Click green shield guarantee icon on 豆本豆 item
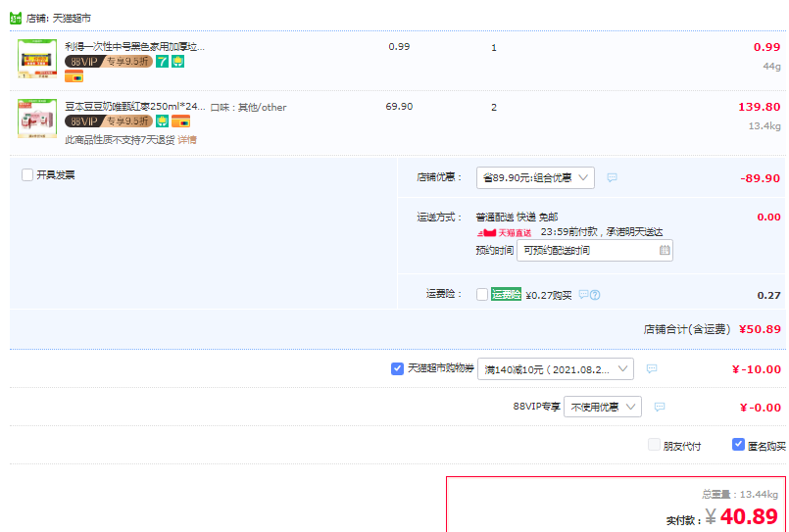This screenshot has height=532, width=789. [162, 121]
